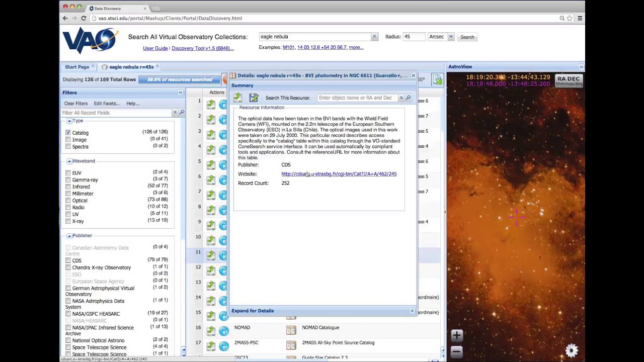Collapse AstroView panel with double chevron
The image size is (644, 362).
click(581, 67)
